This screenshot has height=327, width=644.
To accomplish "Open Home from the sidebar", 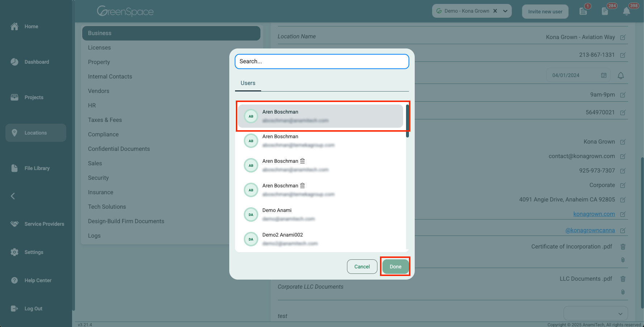I will pos(24,26).
